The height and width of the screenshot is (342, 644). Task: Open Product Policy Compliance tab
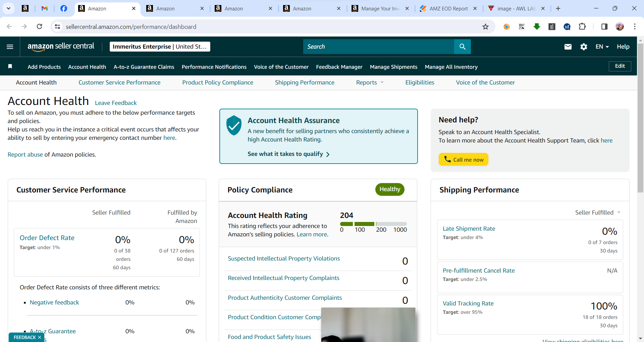click(x=218, y=82)
